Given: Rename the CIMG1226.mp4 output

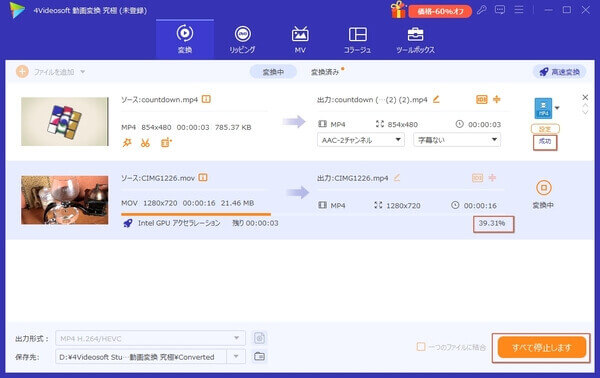Looking at the screenshot, I should pos(397,178).
